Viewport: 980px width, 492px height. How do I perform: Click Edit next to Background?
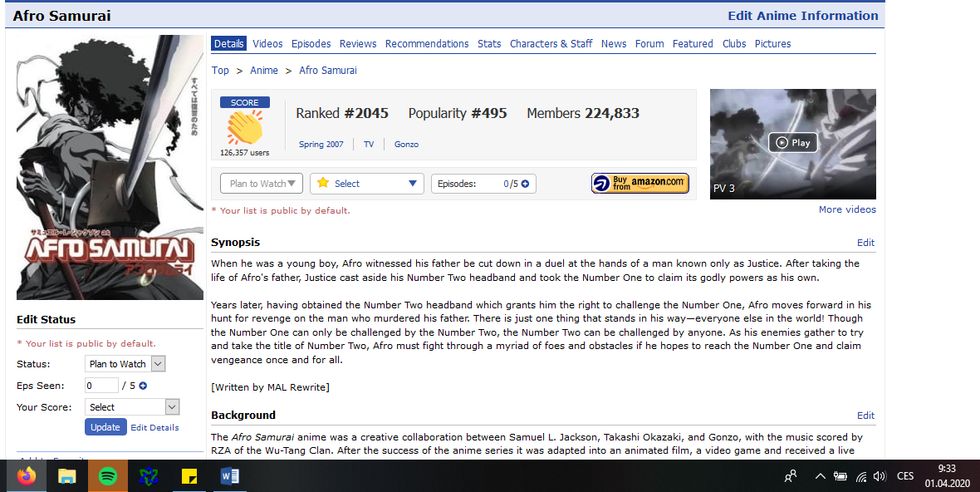(x=865, y=416)
